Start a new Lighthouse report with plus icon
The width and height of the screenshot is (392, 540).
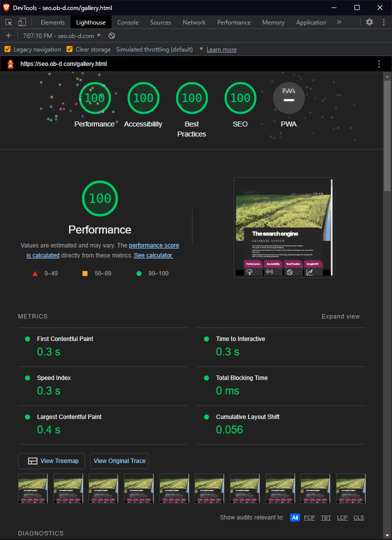8,35
